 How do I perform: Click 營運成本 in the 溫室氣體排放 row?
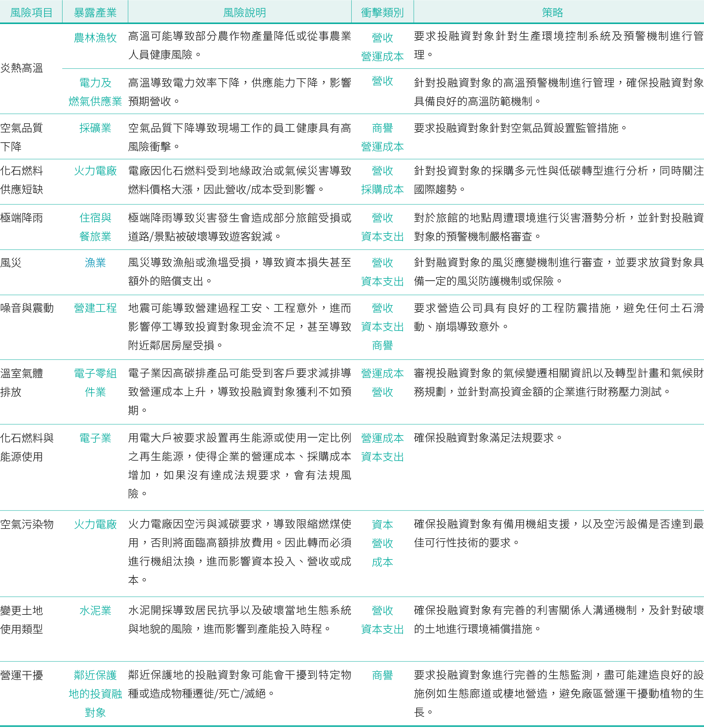point(382,373)
